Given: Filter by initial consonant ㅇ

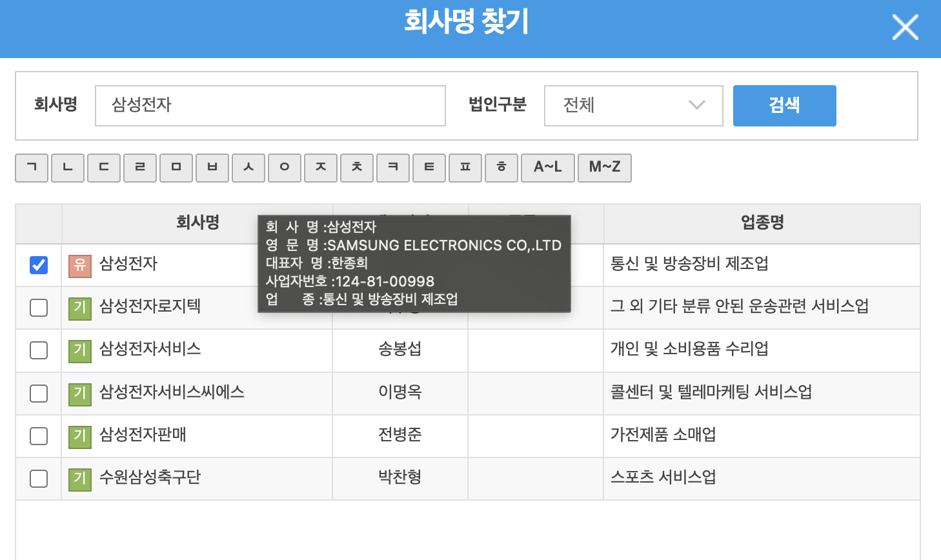Looking at the screenshot, I should point(285,168).
